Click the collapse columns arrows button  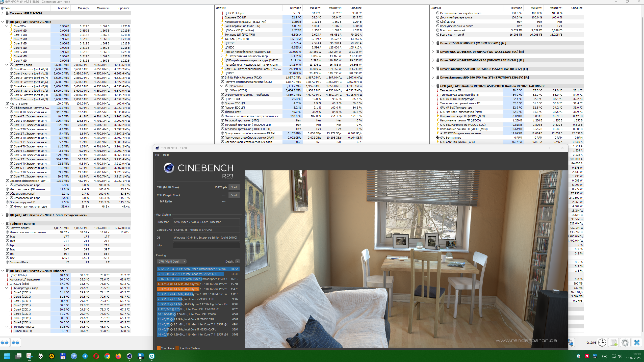[x=15, y=343]
